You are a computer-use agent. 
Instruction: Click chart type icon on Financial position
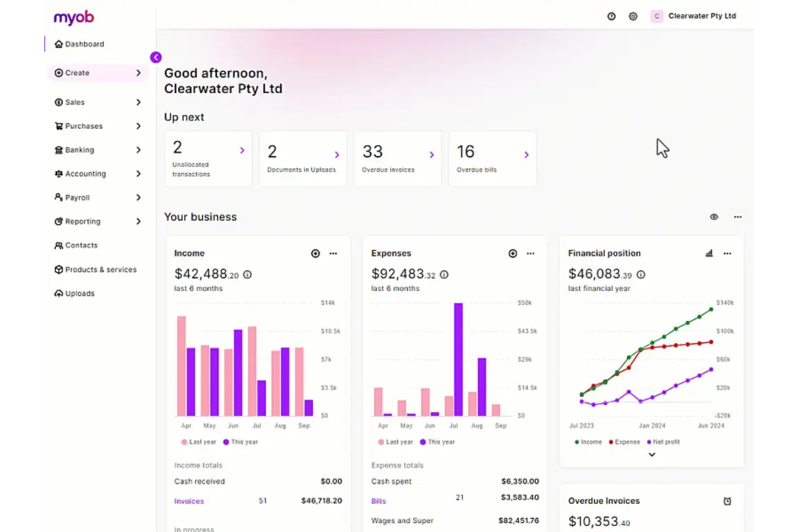coord(709,253)
